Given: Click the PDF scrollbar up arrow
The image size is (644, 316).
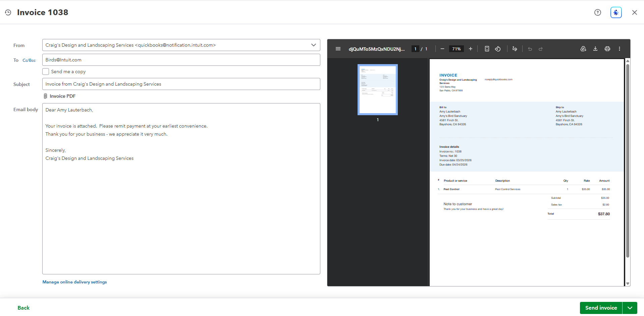Looking at the screenshot, I should coord(628,61).
